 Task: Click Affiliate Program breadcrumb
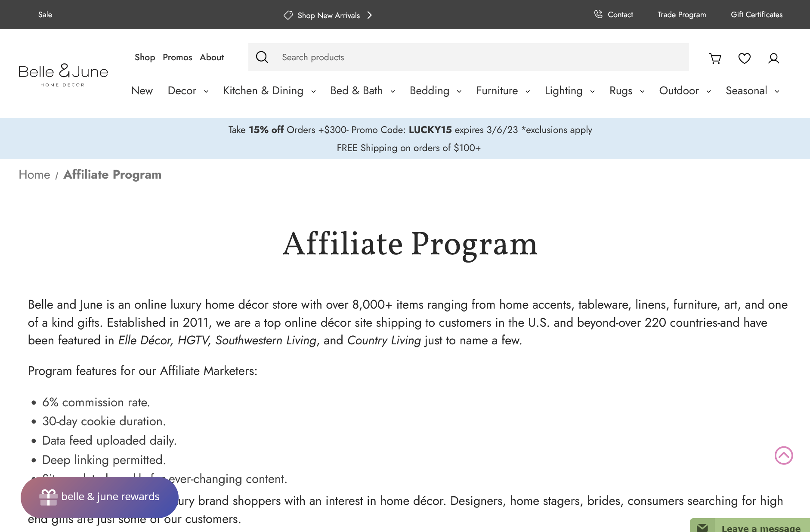pos(112,174)
